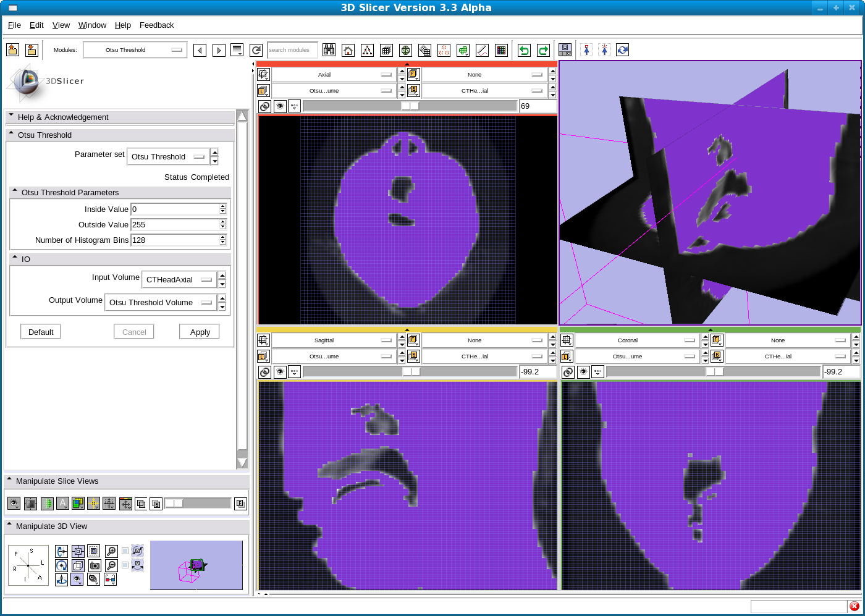865x616 pixels.
Task: Click the Default button
Action: click(x=41, y=332)
